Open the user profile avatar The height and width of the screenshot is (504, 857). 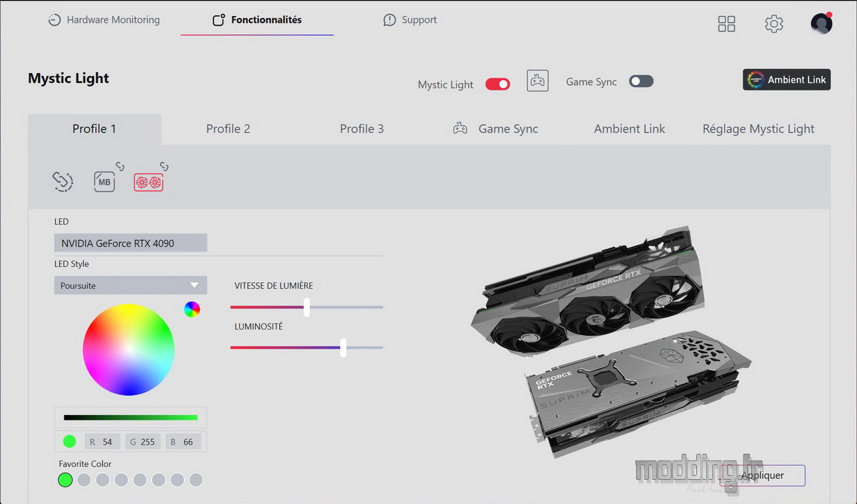[x=822, y=23]
